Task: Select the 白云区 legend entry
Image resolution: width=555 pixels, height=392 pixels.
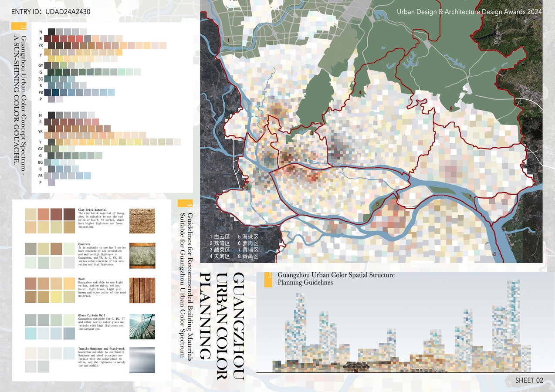Action: (x=223, y=237)
